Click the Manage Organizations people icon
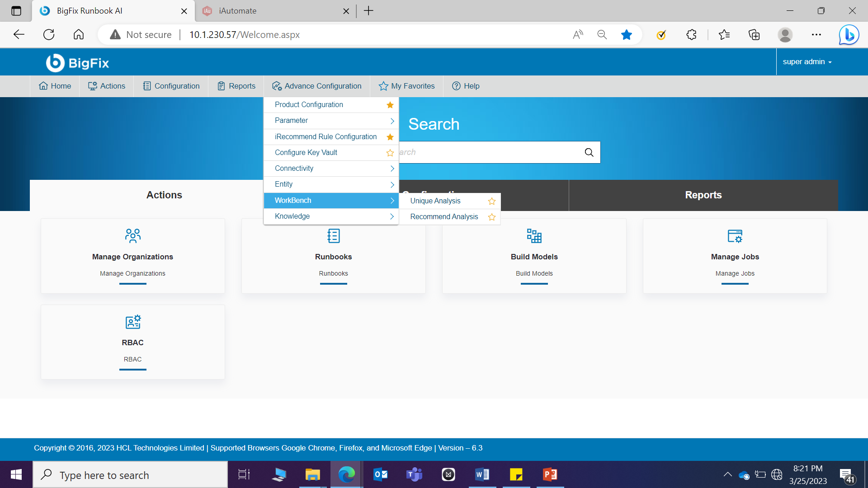This screenshot has height=488, width=868. 132,236
